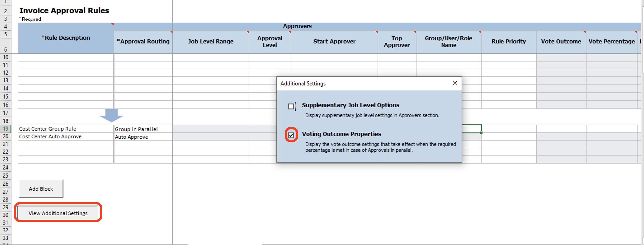Select row header 24
Screen dimensions: 644x245
coord(5,167)
